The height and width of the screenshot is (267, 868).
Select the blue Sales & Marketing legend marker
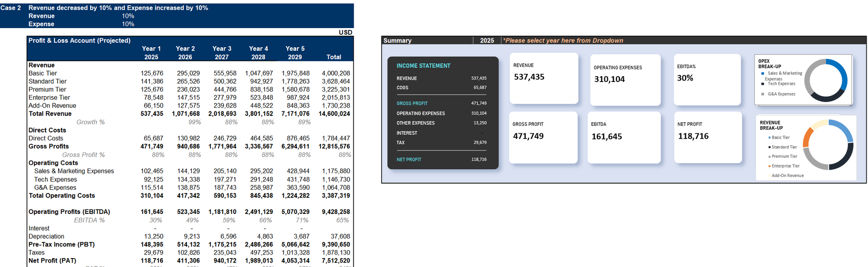[x=763, y=74]
